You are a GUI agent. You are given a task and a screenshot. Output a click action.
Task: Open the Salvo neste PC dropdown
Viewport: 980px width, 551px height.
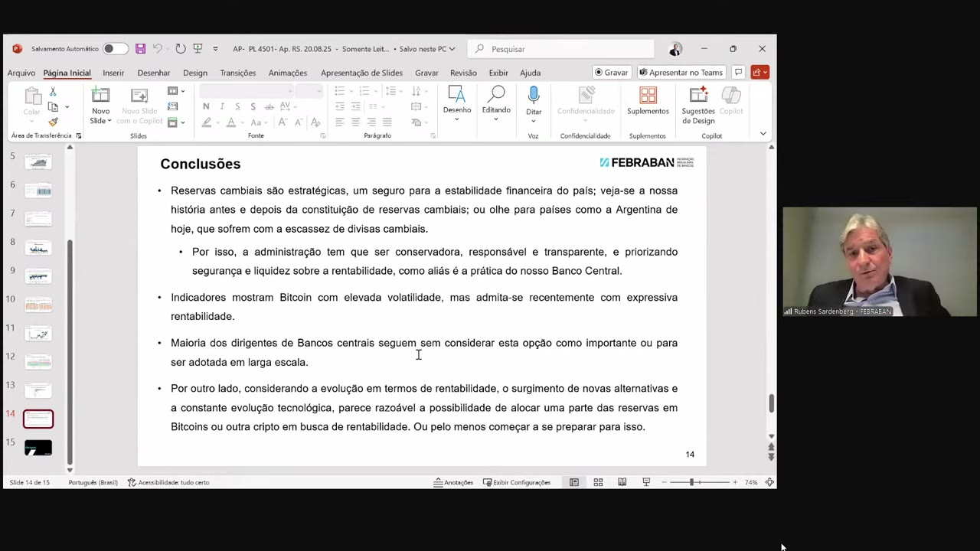coord(427,49)
